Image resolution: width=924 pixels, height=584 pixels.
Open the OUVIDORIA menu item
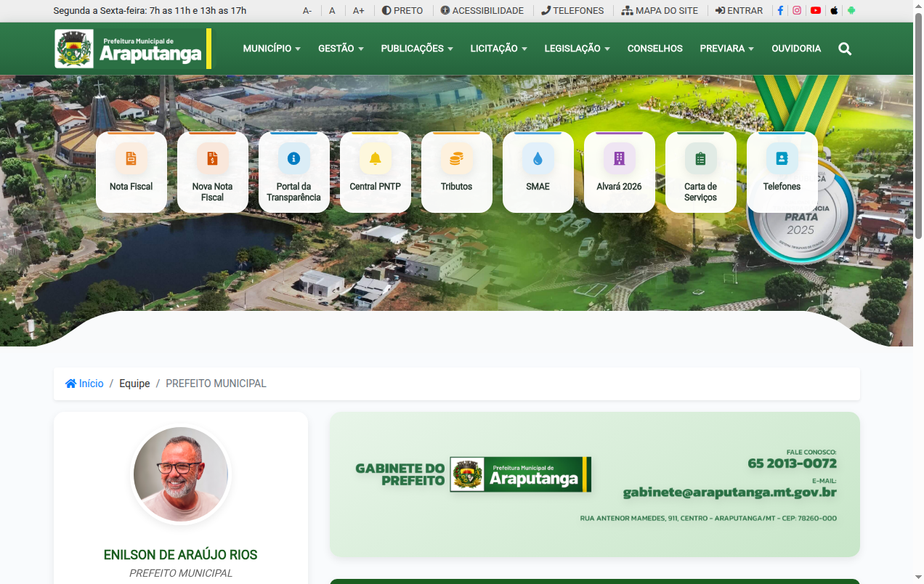(796, 49)
